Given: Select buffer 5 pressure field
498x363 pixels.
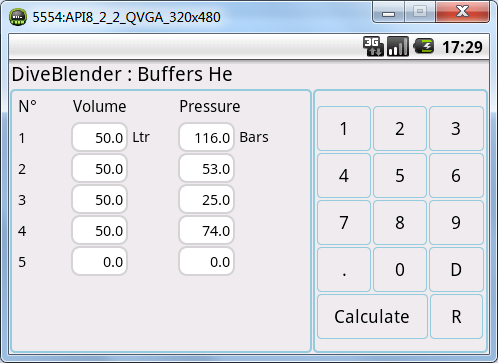Looking at the screenshot, I should [x=206, y=261].
